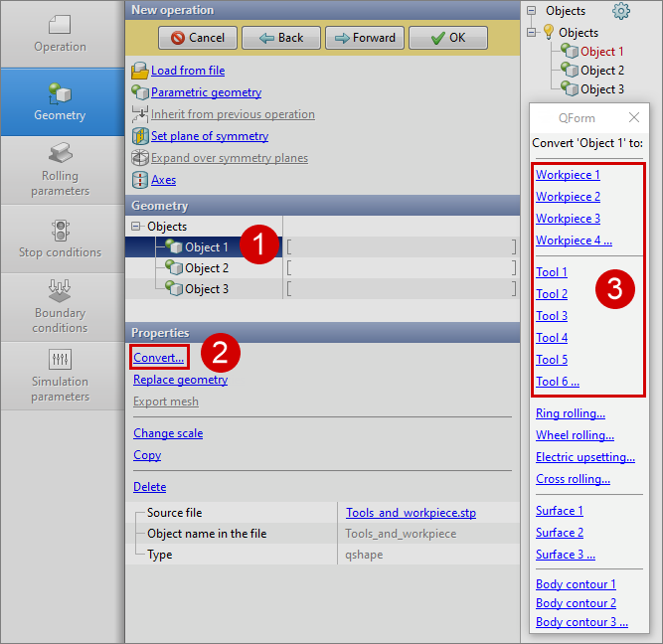The height and width of the screenshot is (644, 663).
Task: Open the Stop conditions sidebar section
Action: pyautogui.click(x=61, y=239)
